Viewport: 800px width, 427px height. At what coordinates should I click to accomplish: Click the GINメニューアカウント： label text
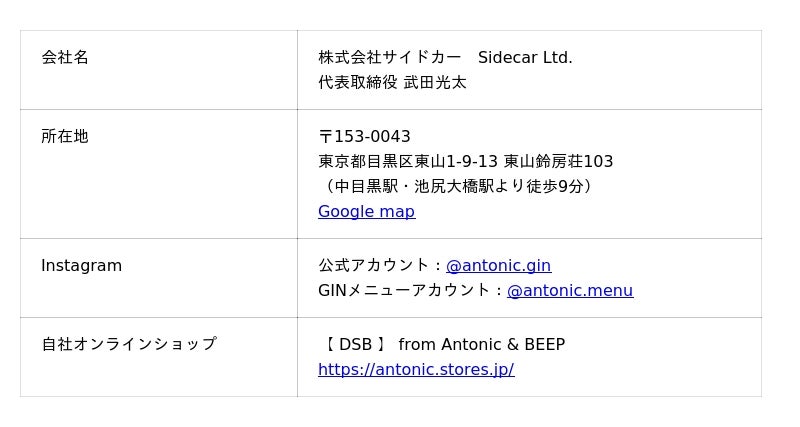[411, 290]
